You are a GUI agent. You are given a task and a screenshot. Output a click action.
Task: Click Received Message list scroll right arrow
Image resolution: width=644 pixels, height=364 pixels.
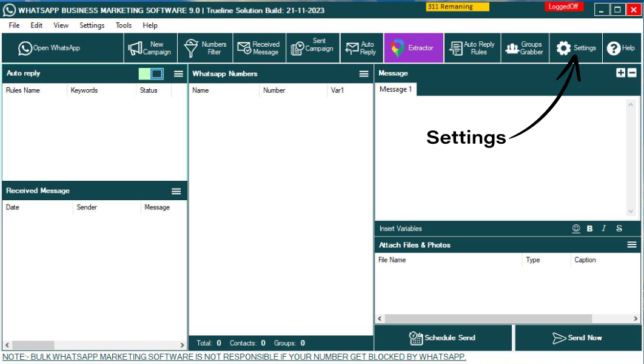tap(182, 345)
